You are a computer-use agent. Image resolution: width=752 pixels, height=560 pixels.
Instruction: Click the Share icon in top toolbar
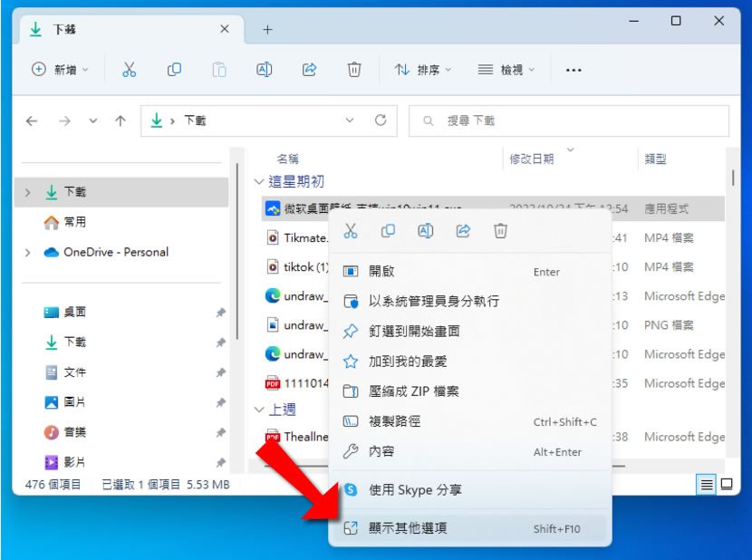click(x=309, y=70)
